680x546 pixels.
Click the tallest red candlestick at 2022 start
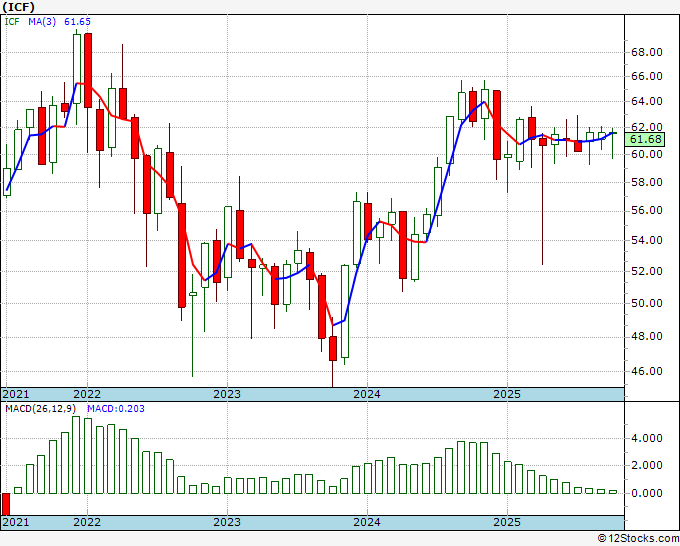tap(88, 70)
